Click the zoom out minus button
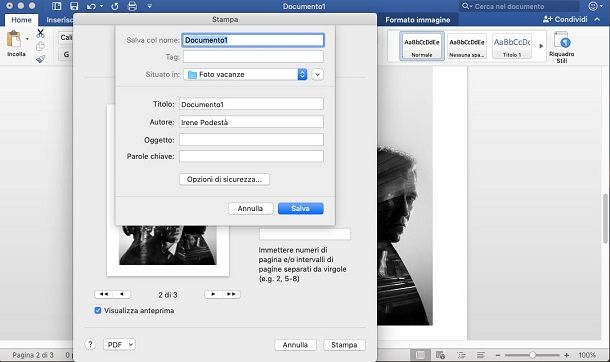The width and height of the screenshot is (610, 362). click(498, 355)
